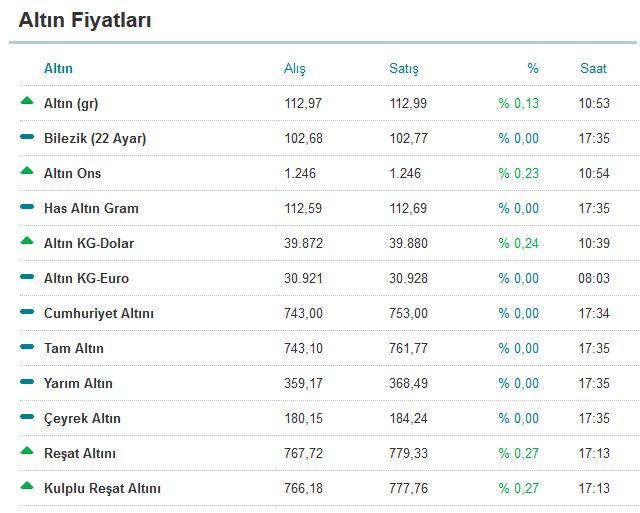Screen dimensions: 640x513
Task: Click the dash icon beside Bilezik (22 Ayar)
Action: [27, 137]
